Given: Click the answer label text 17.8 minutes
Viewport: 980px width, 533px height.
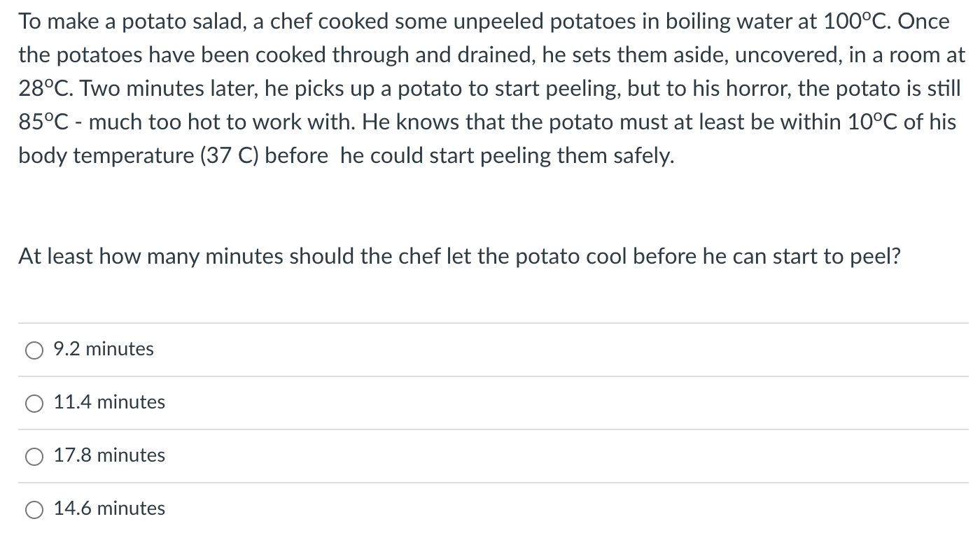Looking at the screenshot, I should pos(108,455).
